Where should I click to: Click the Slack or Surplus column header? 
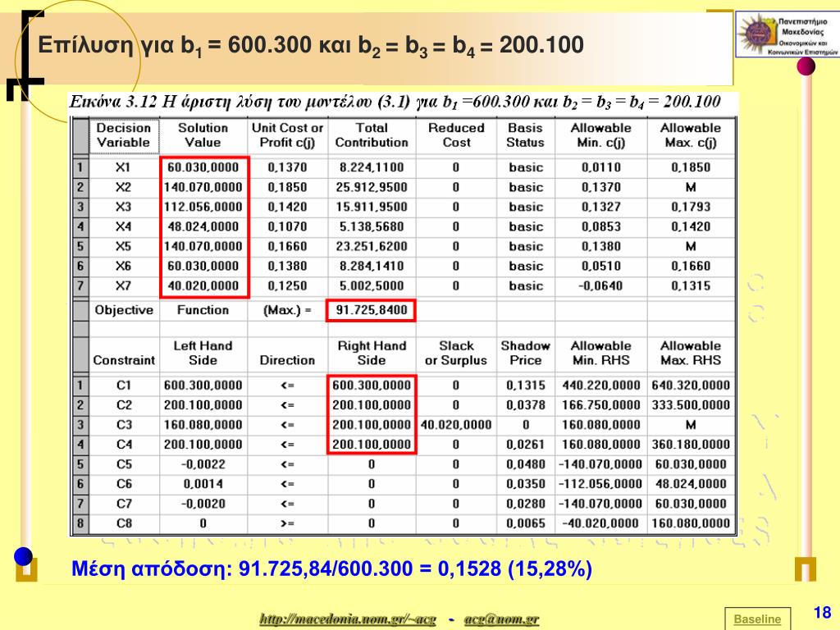(456, 353)
